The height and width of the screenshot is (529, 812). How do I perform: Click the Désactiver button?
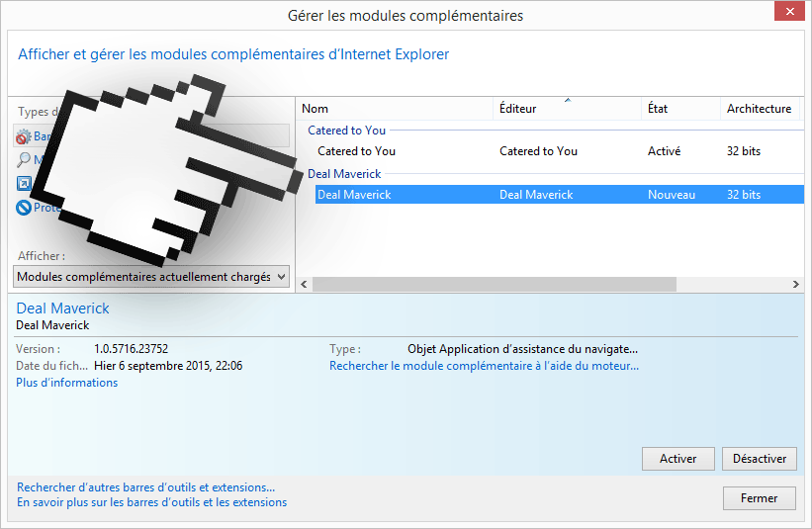point(760,459)
